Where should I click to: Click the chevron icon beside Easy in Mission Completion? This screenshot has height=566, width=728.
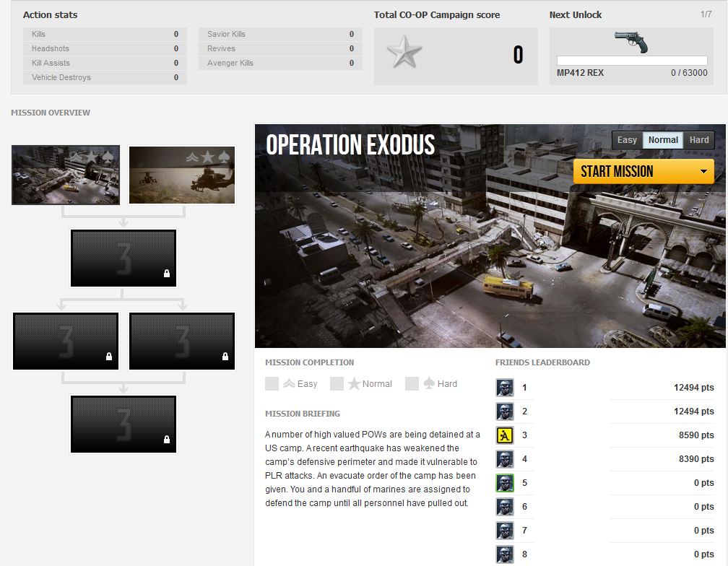pyautogui.click(x=289, y=383)
